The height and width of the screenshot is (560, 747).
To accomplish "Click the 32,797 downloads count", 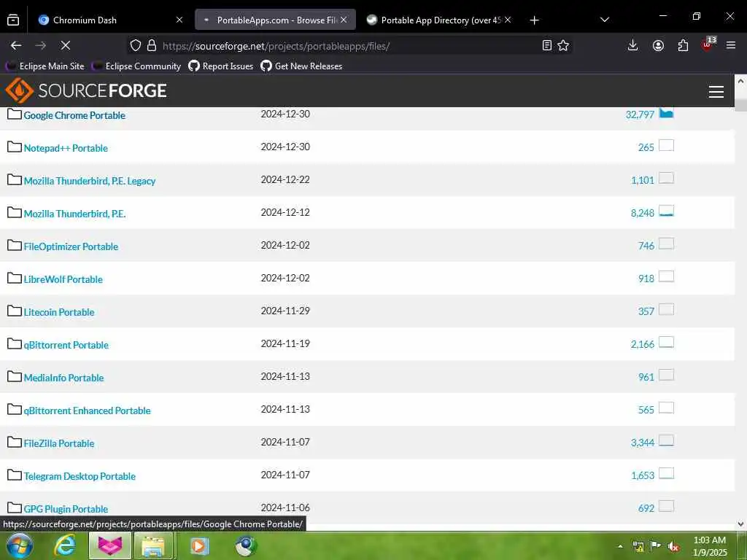I will pyautogui.click(x=640, y=114).
